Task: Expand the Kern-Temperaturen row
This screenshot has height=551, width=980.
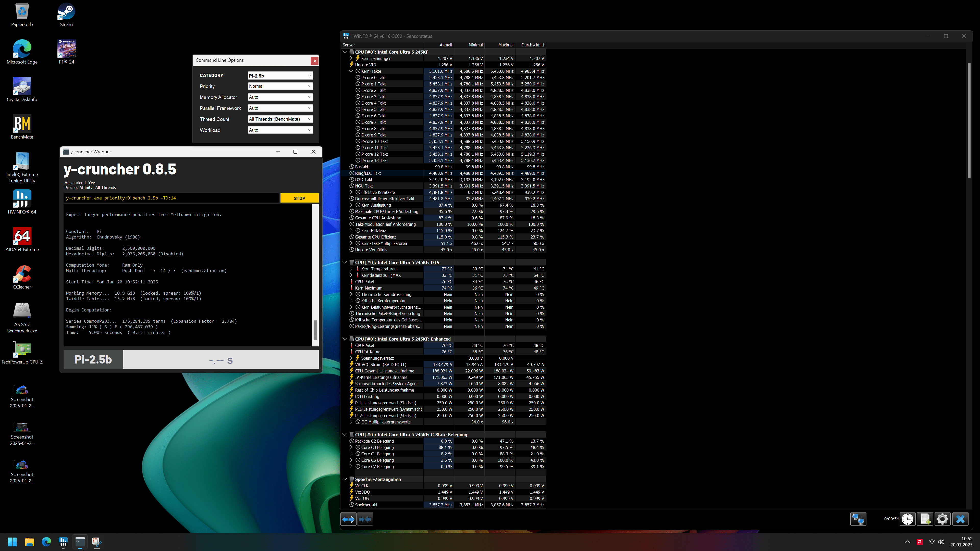Action: coord(351,269)
